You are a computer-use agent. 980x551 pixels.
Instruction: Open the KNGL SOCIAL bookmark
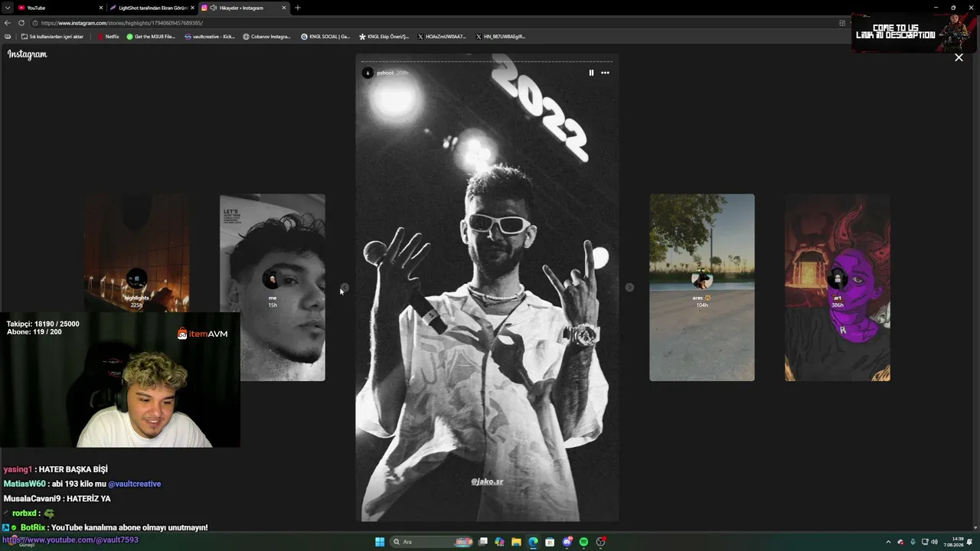click(325, 37)
